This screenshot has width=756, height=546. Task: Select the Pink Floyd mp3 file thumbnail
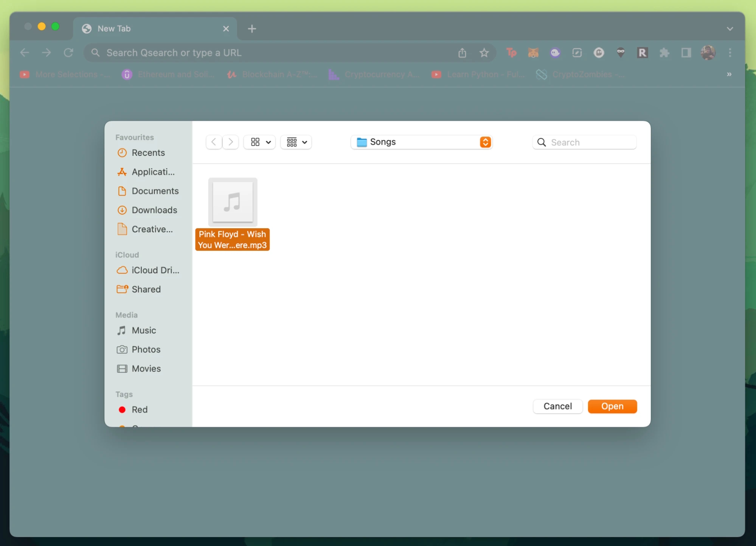[x=232, y=202]
